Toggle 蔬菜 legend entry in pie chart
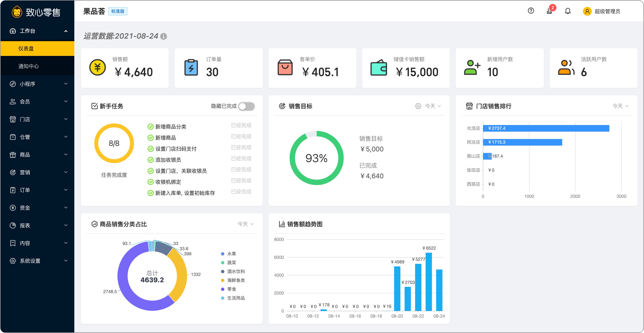Viewport: 644px width, 333px height. point(228,262)
